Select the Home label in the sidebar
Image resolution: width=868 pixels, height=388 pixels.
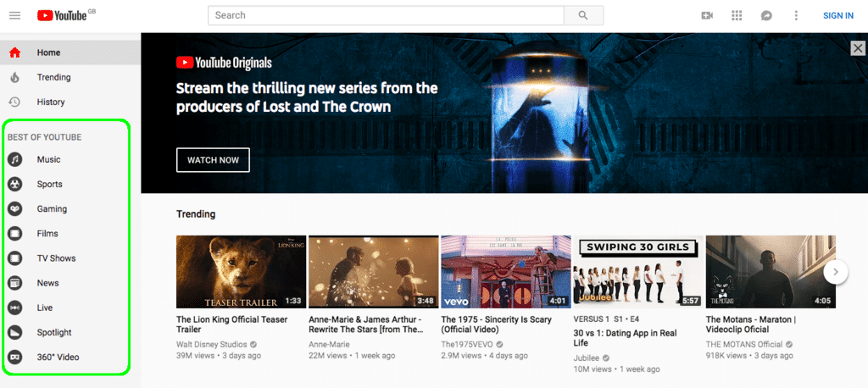[48, 53]
